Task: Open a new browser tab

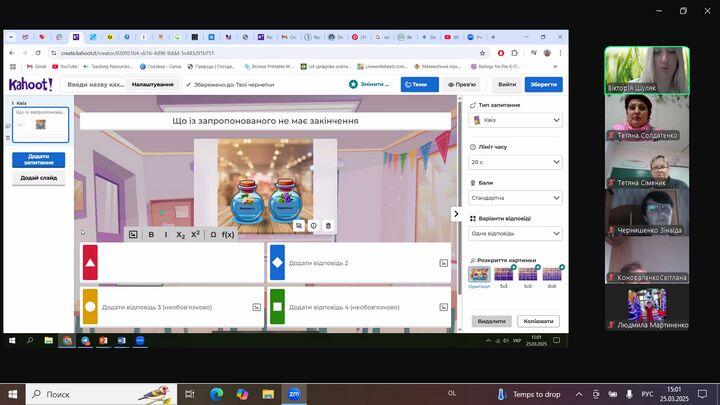Action: (x=493, y=37)
